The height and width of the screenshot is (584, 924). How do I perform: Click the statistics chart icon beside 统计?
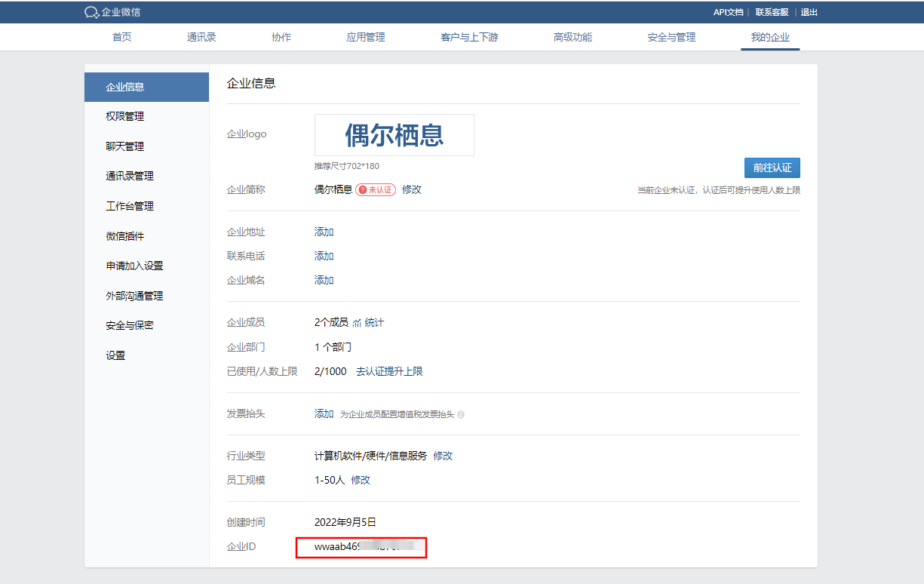(357, 323)
